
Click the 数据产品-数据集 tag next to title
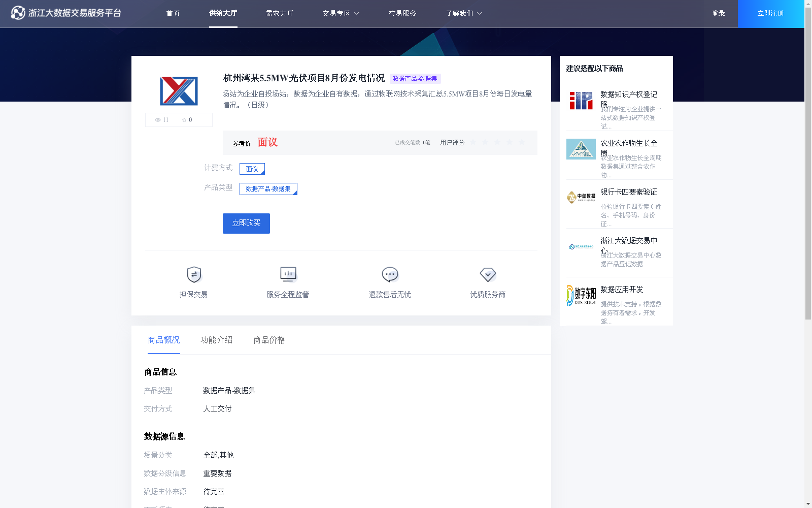[x=415, y=78]
